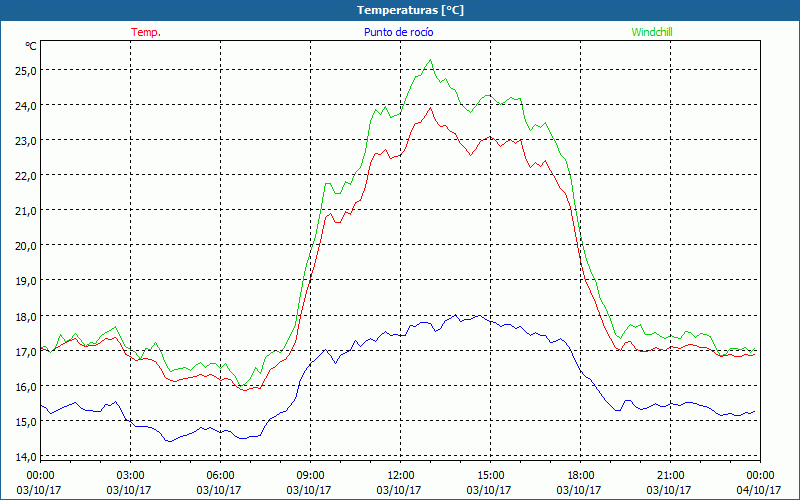The image size is (800, 500).
Task: Click the 19,0 y-axis value
Action: (26, 281)
